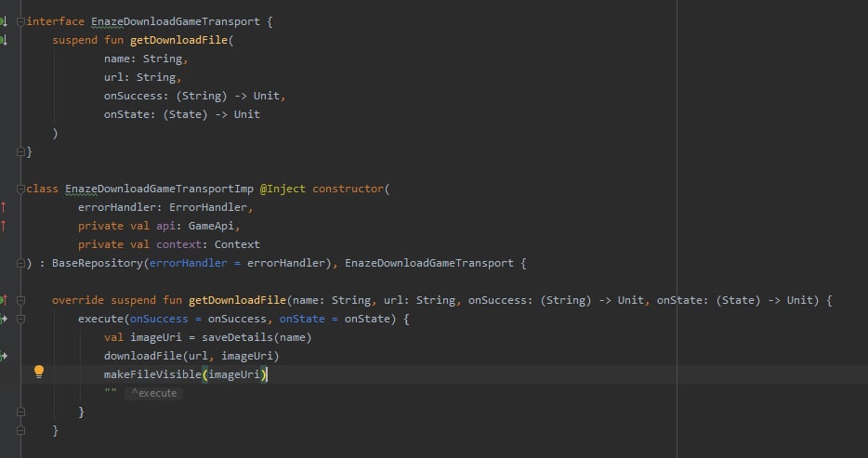Click the empty string literal before ^execute
868x458 pixels.
(x=111, y=392)
